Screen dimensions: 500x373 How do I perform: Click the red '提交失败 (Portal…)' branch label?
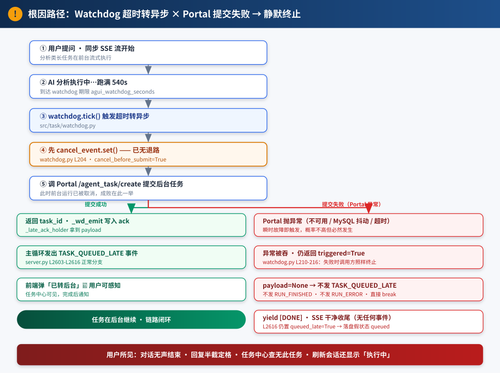tap(351, 204)
